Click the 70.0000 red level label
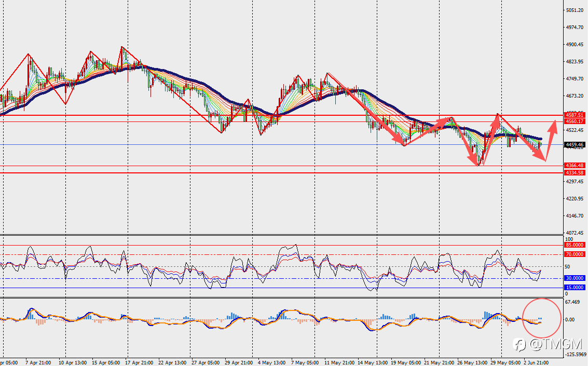This screenshot has height=366, width=588. tap(575, 254)
